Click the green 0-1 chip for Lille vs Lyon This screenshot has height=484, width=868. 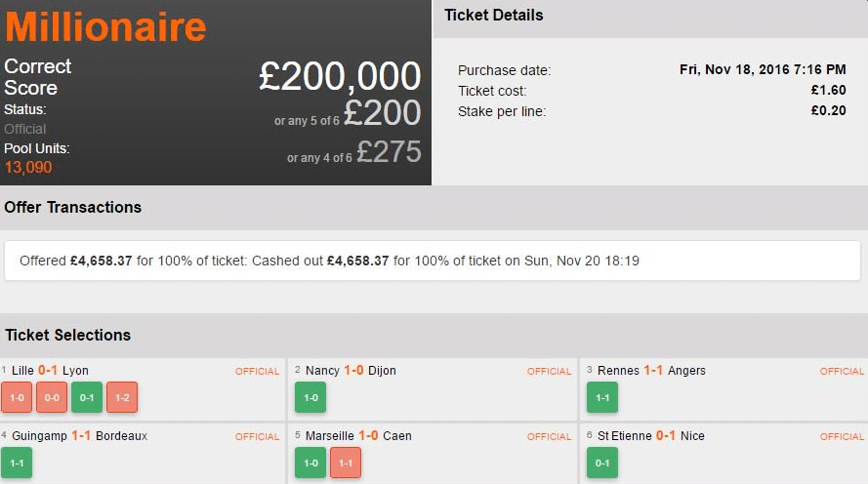tap(87, 397)
